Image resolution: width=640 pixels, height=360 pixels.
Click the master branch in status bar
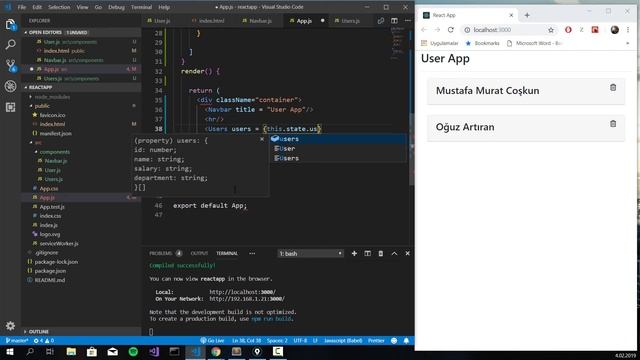(x=17, y=340)
